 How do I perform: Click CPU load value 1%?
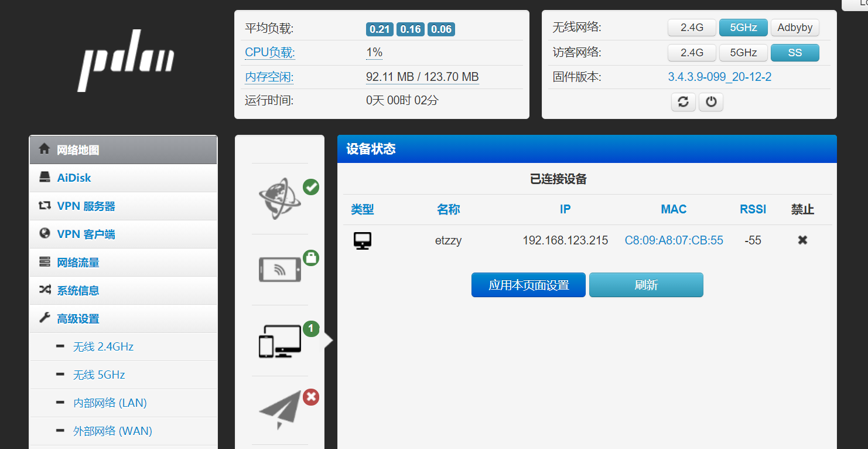pyautogui.click(x=374, y=52)
